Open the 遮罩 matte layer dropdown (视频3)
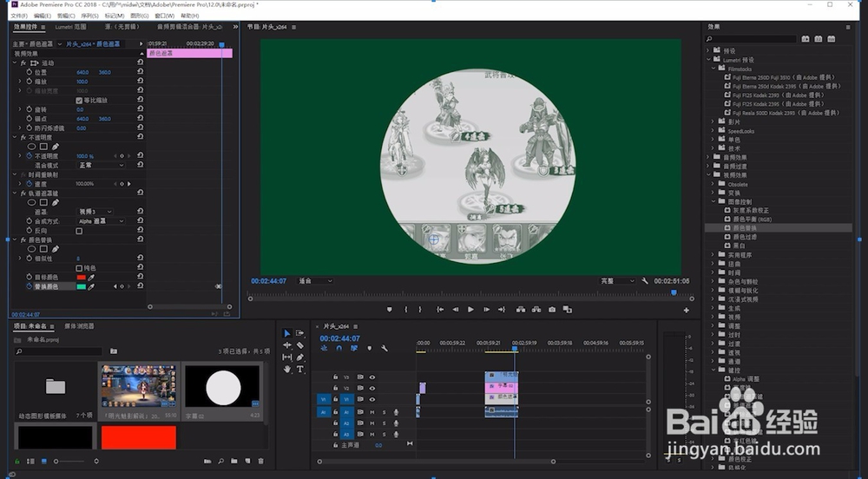The image size is (868, 479). coord(95,212)
